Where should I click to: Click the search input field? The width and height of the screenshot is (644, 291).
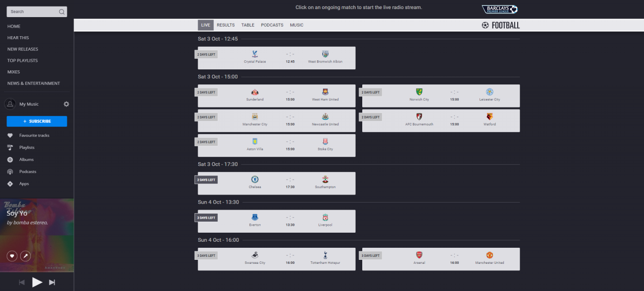point(31,12)
